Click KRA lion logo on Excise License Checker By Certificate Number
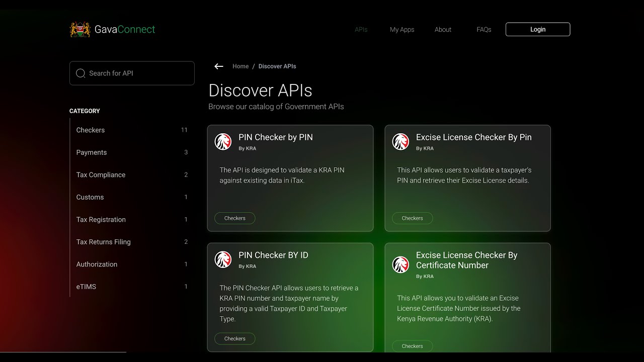 pos(401,265)
